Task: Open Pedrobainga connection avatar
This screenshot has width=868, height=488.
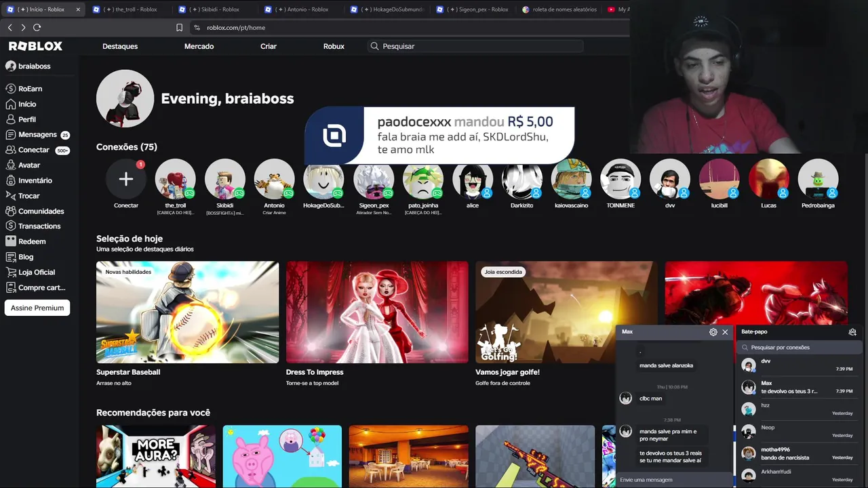Action: 818,179
